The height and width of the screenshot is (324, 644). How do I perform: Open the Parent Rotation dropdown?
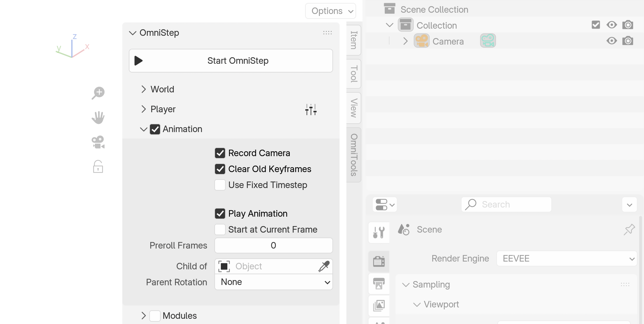(x=274, y=282)
